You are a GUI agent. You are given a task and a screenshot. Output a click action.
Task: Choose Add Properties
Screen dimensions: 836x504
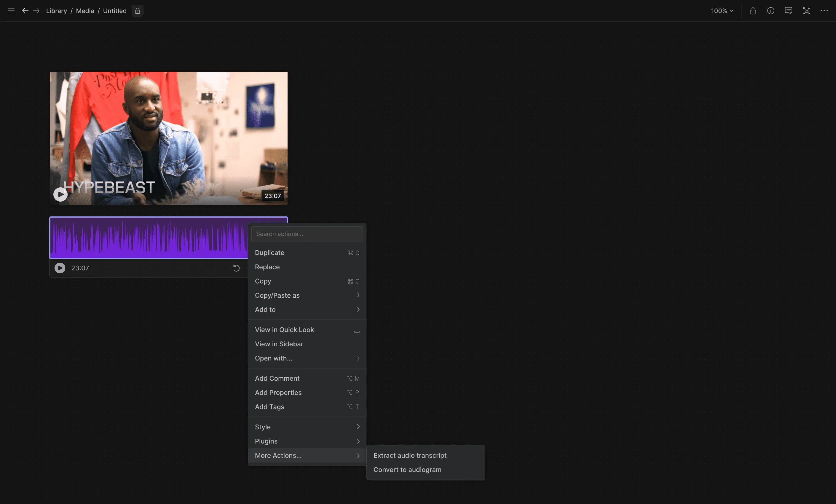tap(307, 393)
